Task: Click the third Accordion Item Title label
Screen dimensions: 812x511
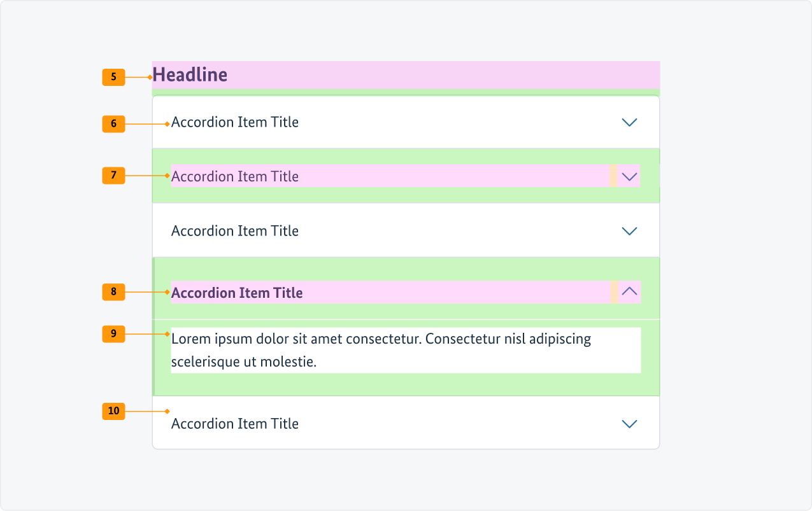Action: point(235,231)
